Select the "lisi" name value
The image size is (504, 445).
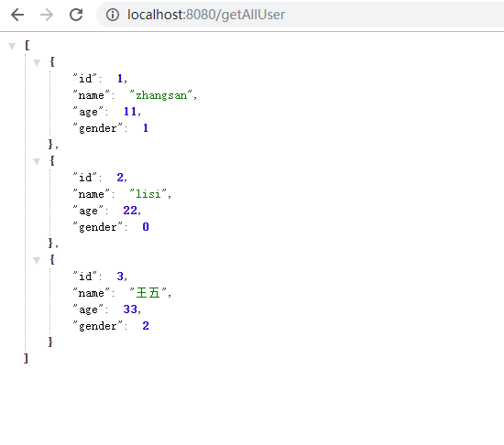148,194
